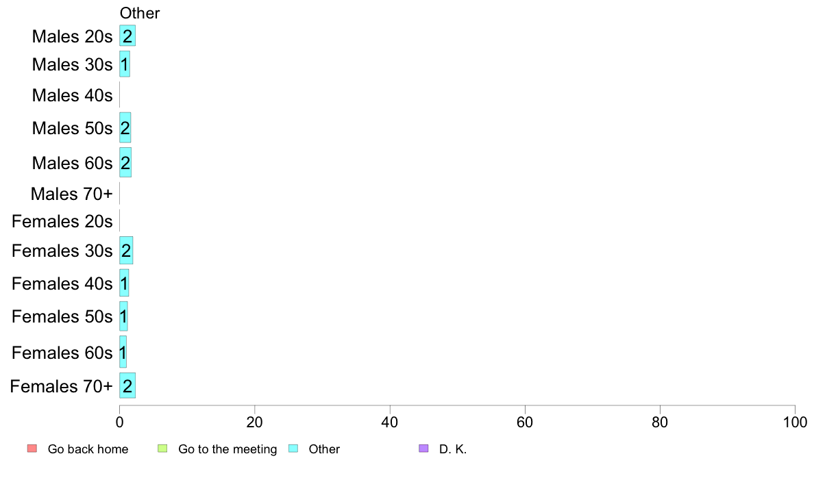Viewport: 814px width, 504px height.
Task: Click the Males 70+ row label
Action: pos(72,194)
